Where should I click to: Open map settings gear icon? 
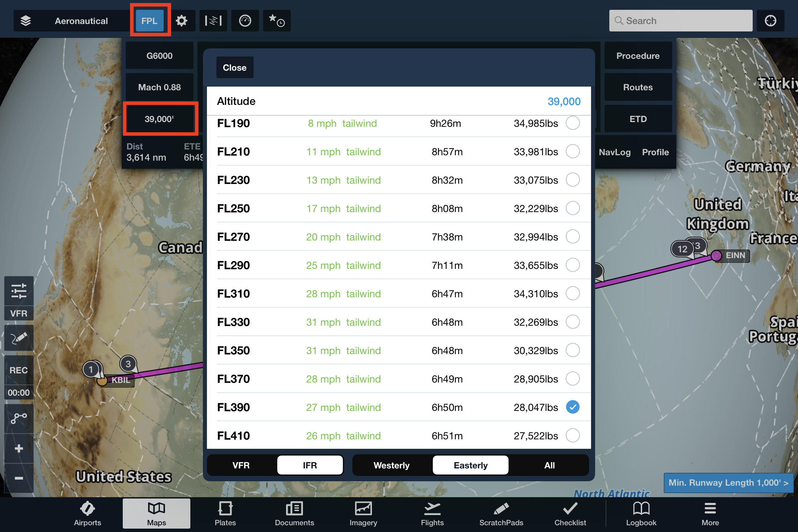(x=182, y=21)
